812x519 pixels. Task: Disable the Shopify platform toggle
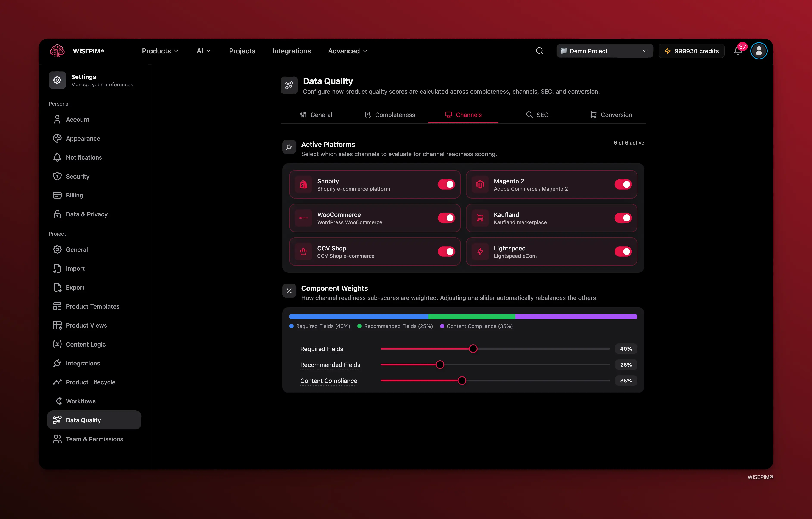coord(446,184)
